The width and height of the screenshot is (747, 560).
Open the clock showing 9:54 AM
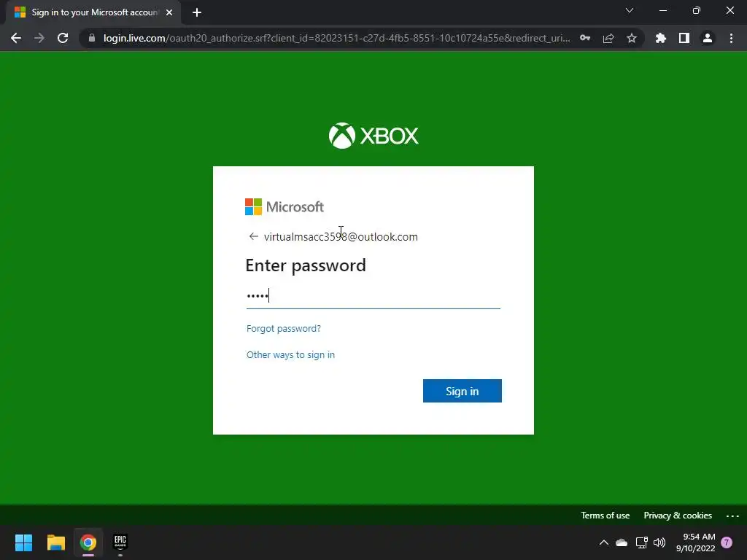click(x=695, y=542)
